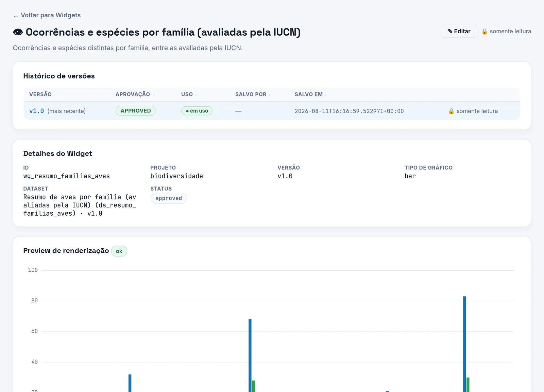544x392 pixels.
Task: Click the APPROVED badge
Action: pyautogui.click(x=136, y=111)
